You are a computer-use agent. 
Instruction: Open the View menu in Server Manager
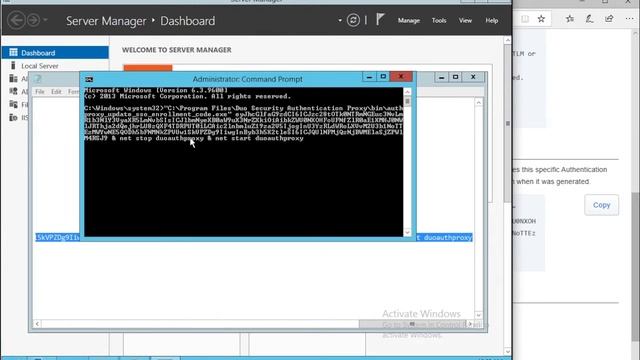click(x=465, y=20)
